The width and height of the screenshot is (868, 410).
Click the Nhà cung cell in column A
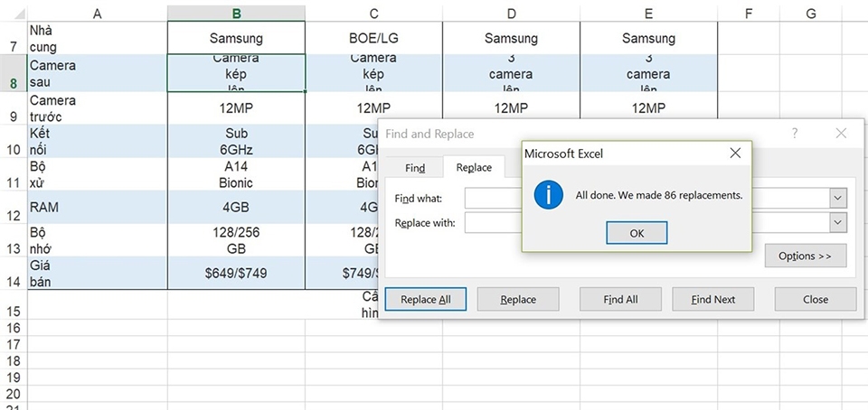pyautogui.click(x=98, y=38)
